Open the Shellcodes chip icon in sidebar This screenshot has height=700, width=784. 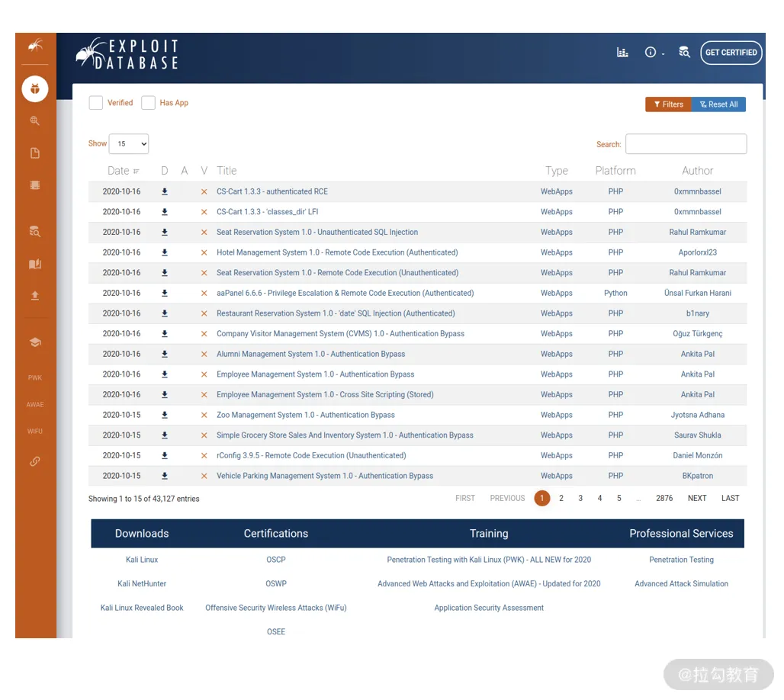(x=35, y=185)
